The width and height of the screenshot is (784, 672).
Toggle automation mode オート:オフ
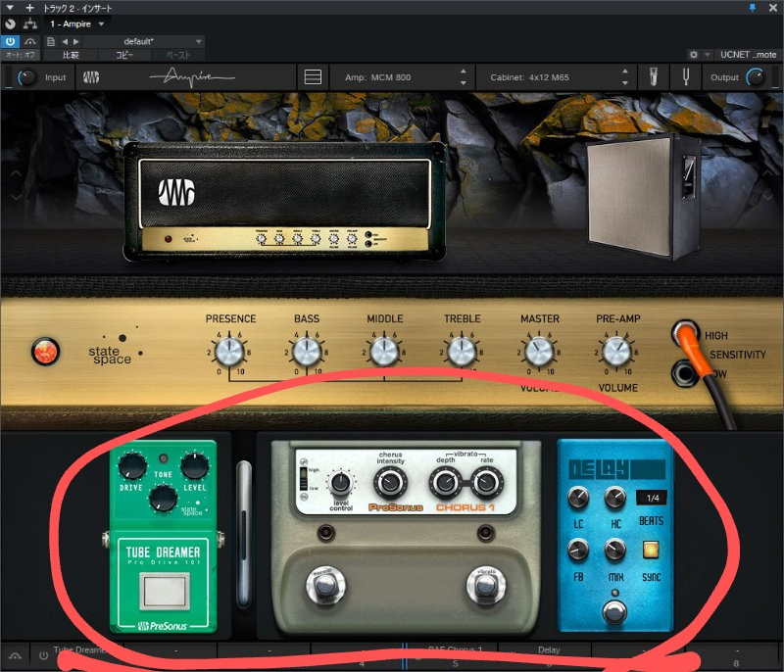(20, 55)
